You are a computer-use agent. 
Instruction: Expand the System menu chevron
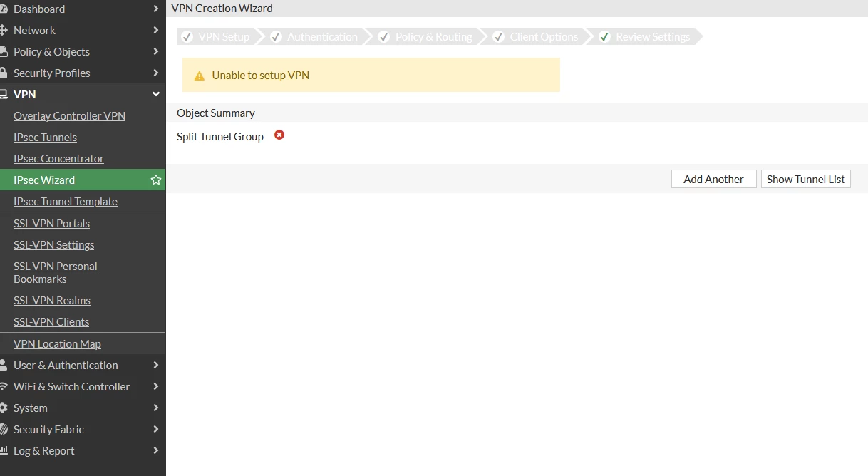click(x=156, y=408)
